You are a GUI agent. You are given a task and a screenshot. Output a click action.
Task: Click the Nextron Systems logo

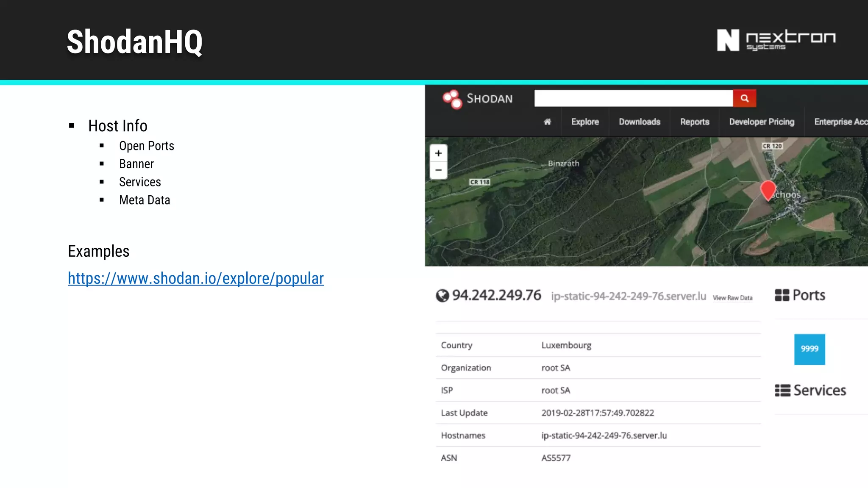pyautogui.click(x=776, y=40)
